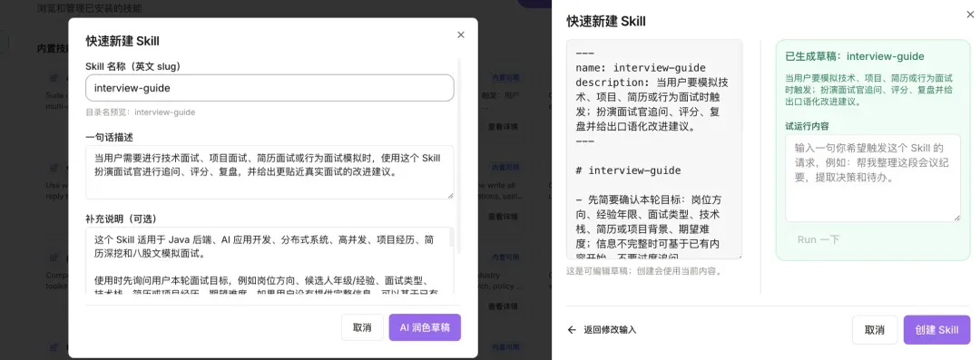
Task: Click the 创建 Skill button
Action: click(x=936, y=330)
